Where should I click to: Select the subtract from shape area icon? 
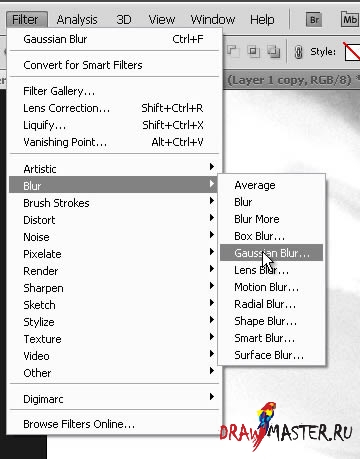click(x=233, y=51)
